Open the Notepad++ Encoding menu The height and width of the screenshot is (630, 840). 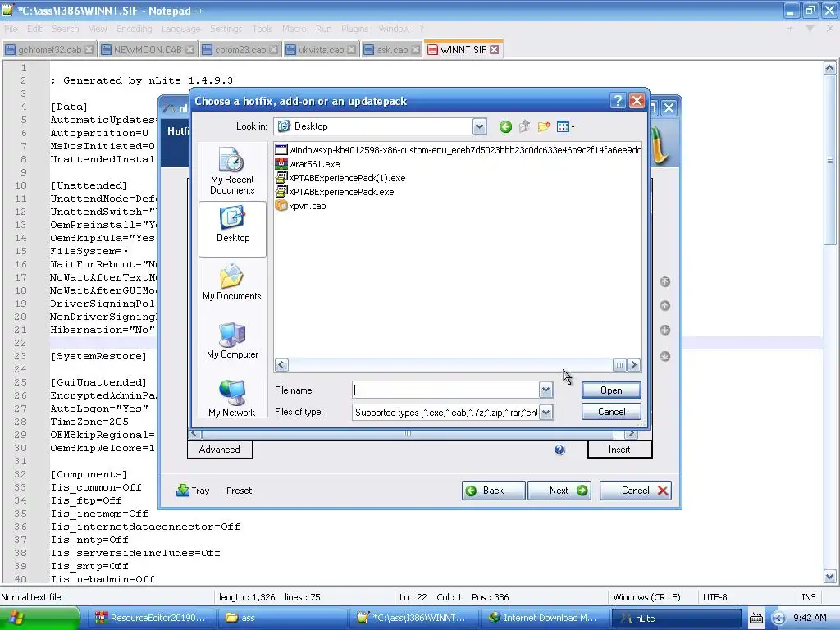click(134, 29)
